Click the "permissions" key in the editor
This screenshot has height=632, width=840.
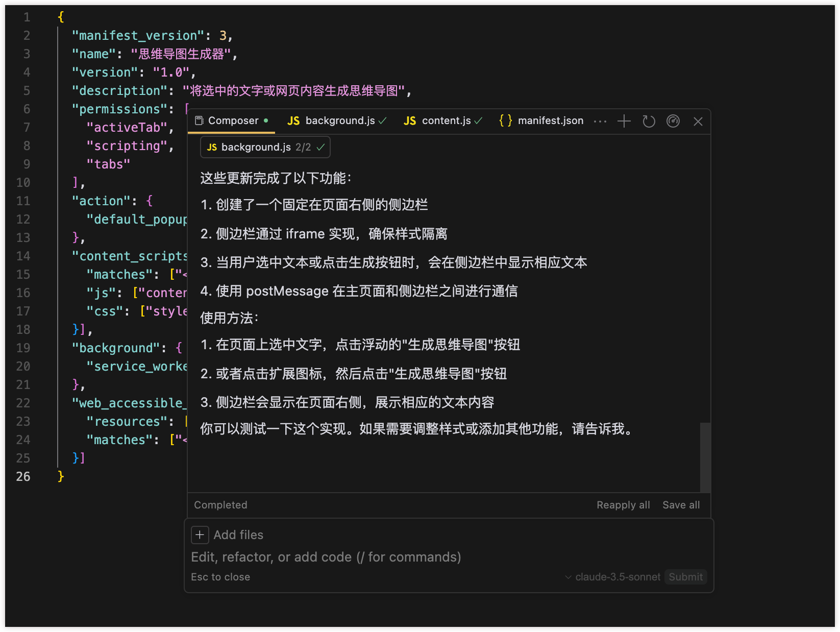(119, 109)
